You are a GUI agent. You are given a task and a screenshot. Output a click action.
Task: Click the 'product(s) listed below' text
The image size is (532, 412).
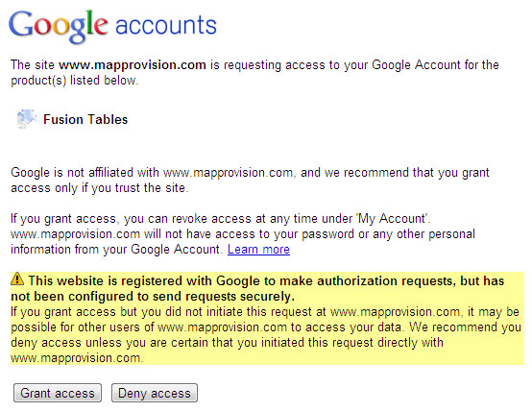74,81
